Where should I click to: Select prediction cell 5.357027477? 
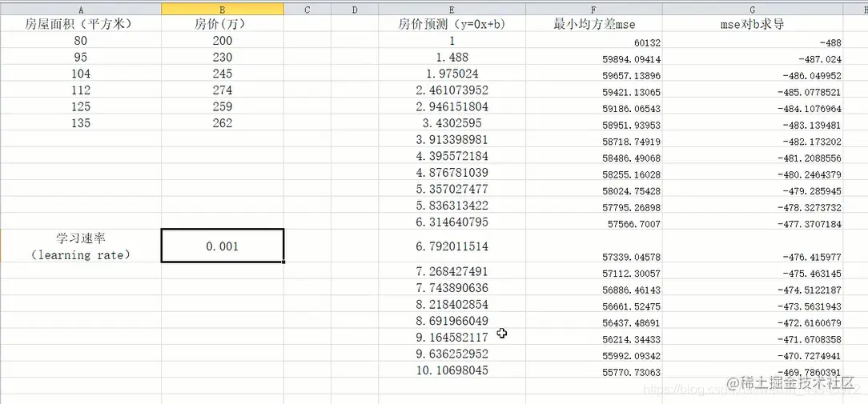coord(452,189)
